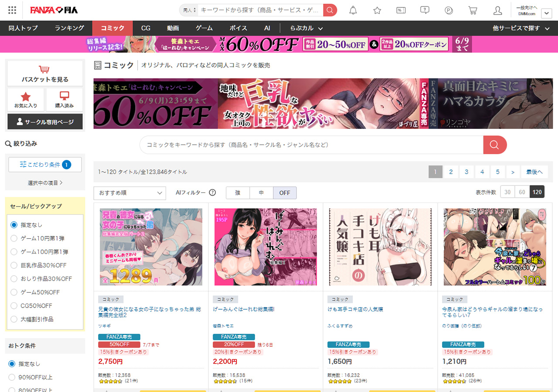Click the points P icon
The image size is (558, 392).
(449, 10)
